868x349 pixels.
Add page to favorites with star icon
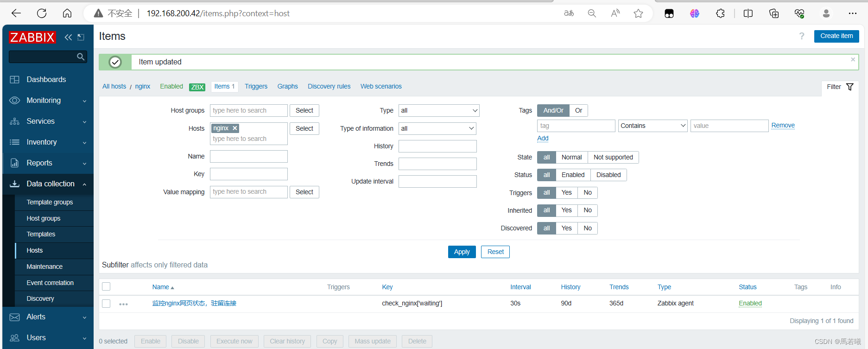click(638, 13)
